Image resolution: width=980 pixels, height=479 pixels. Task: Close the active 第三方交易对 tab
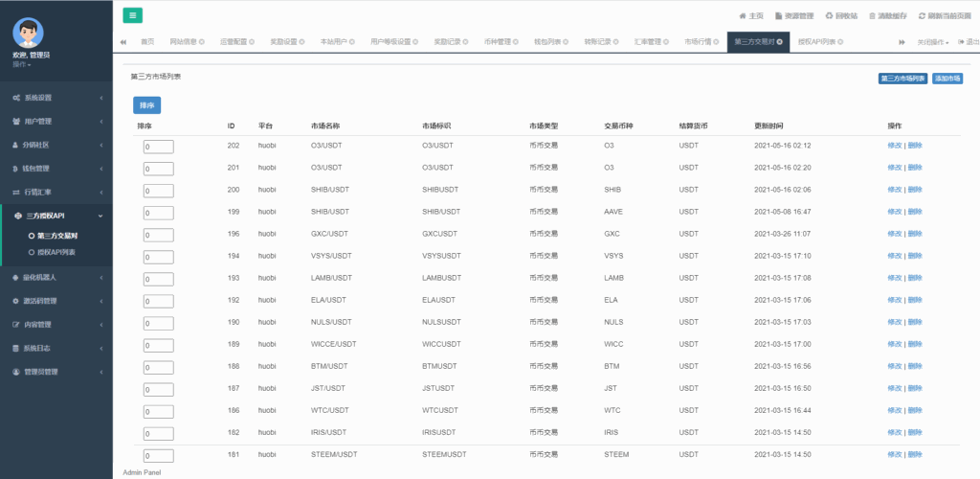click(x=780, y=42)
